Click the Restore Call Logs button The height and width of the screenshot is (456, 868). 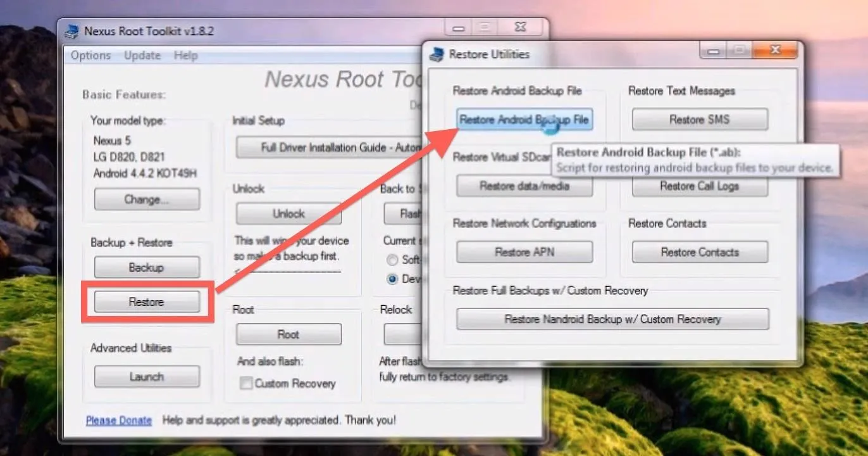[x=700, y=186]
